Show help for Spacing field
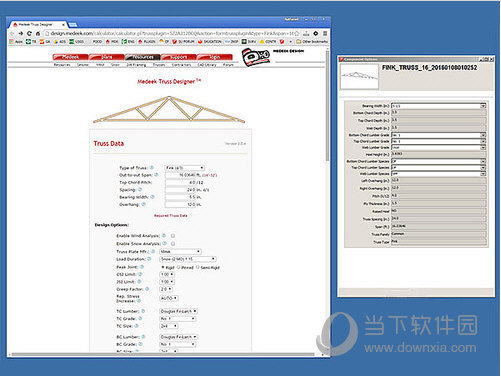 140,190
